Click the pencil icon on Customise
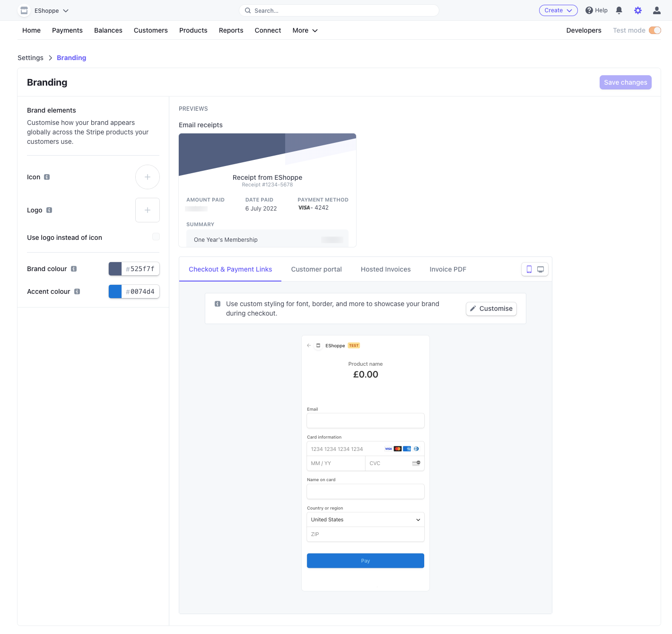 click(473, 308)
